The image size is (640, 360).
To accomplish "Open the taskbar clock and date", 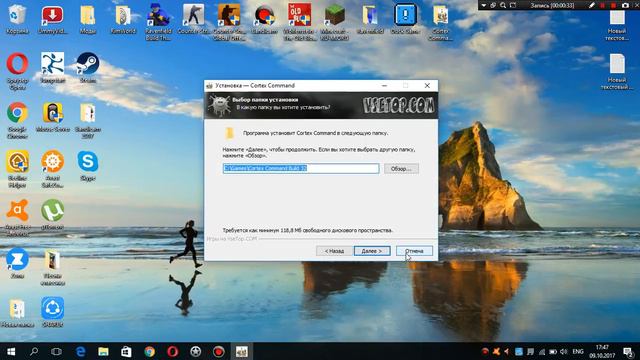I will coord(602,351).
